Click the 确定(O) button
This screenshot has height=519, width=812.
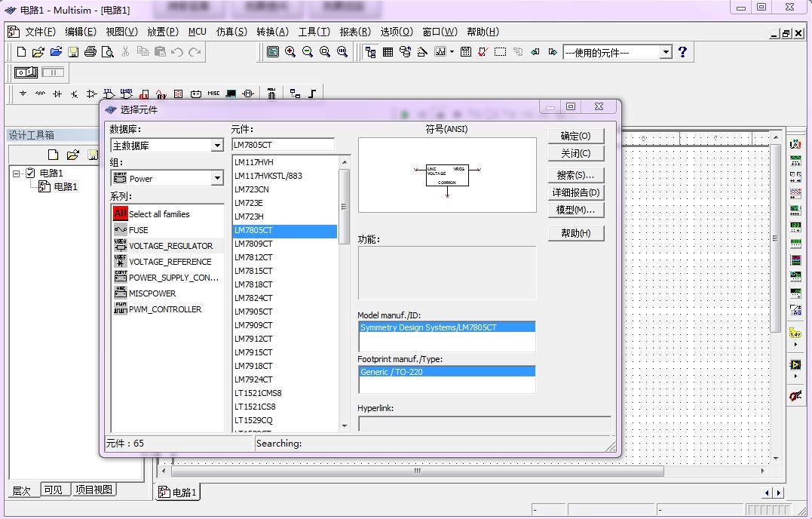click(576, 137)
